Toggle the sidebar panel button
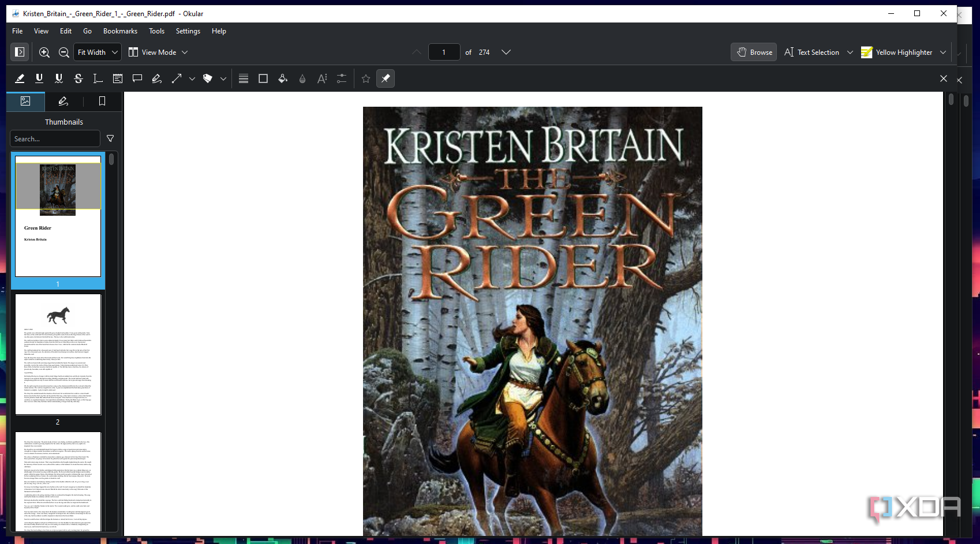Image resolution: width=980 pixels, height=544 pixels. click(20, 52)
